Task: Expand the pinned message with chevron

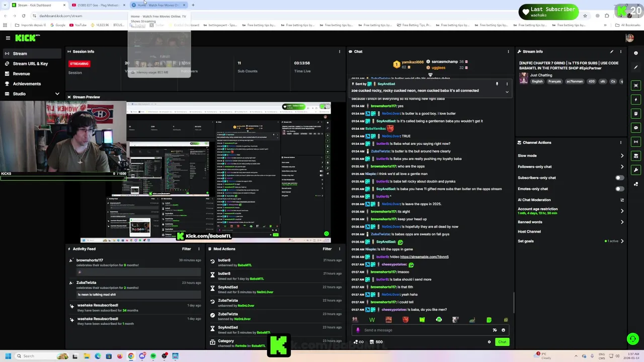Action: (x=507, y=92)
